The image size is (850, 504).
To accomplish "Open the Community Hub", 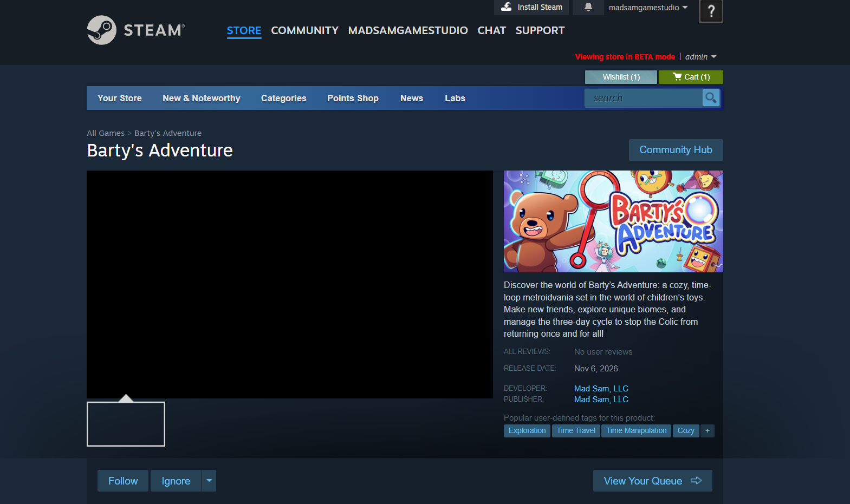I will click(x=676, y=150).
